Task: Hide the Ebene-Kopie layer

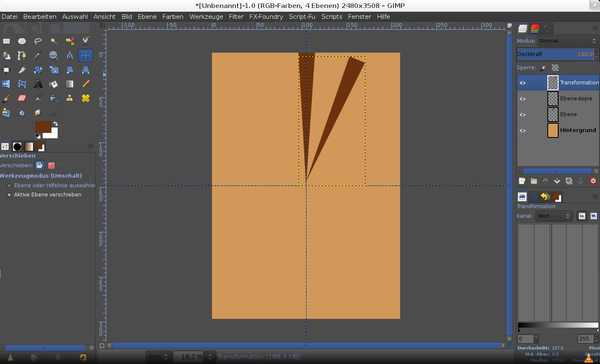Action: pos(522,99)
